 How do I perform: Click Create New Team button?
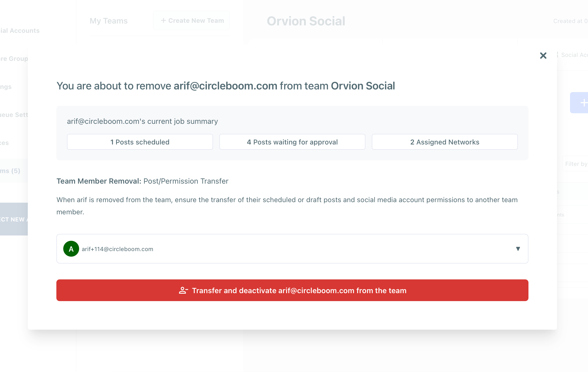(192, 21)
